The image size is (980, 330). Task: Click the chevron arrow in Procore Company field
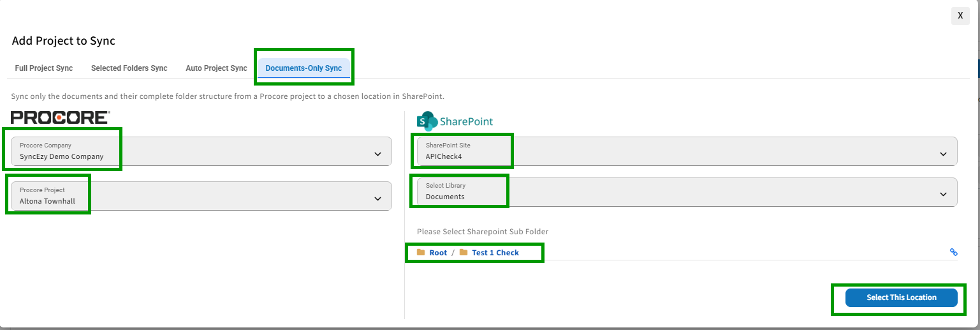377,154
